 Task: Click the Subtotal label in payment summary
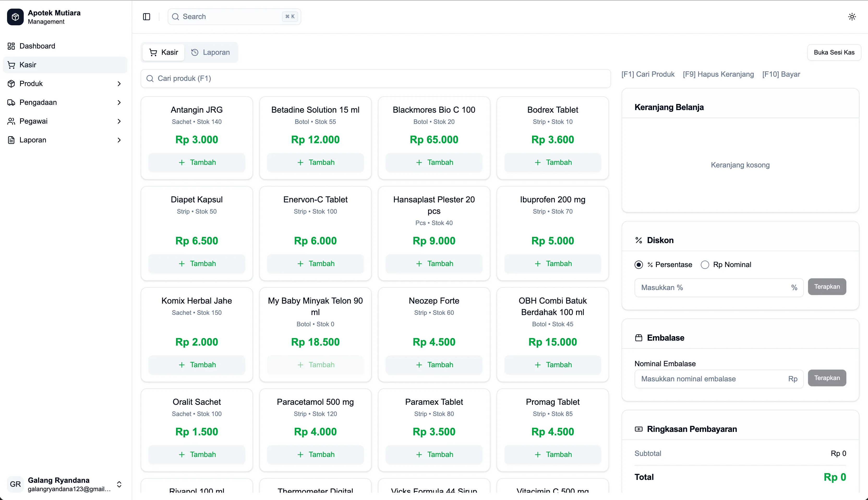click(648, 454)
